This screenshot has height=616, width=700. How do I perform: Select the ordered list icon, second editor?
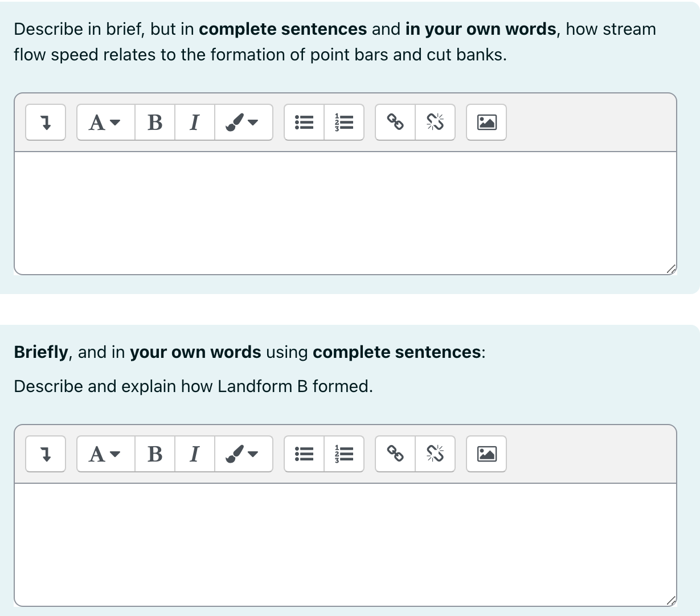tap(344, 454)
